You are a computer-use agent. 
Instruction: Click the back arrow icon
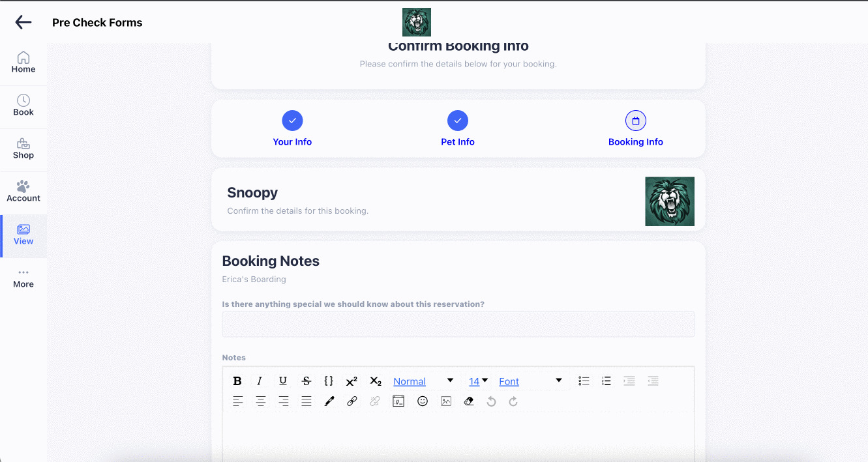point(23,22)
